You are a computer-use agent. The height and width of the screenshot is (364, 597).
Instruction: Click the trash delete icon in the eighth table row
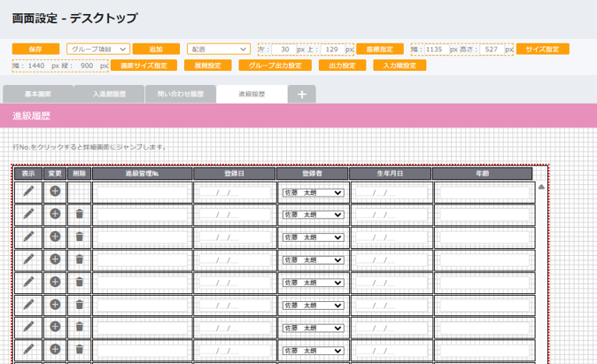[79, 349]
